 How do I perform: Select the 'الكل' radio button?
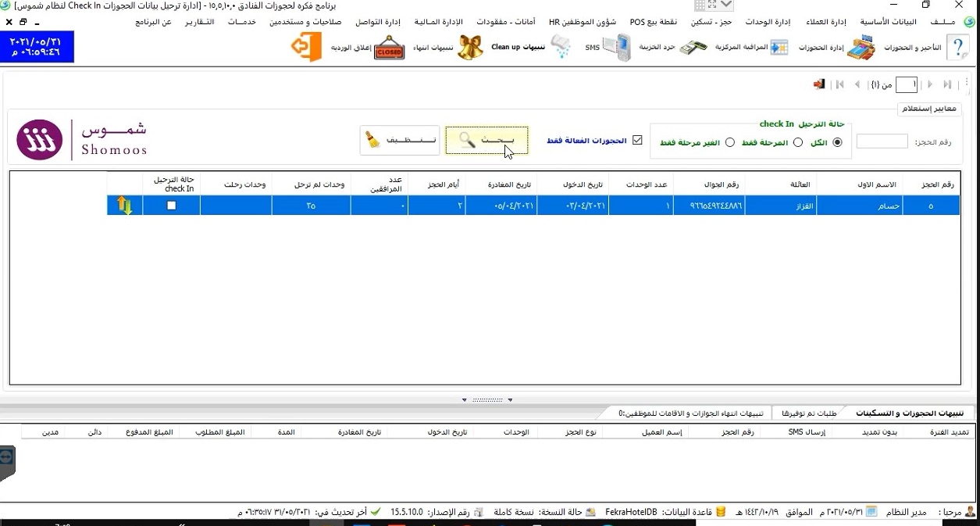(x=838, y=142)
